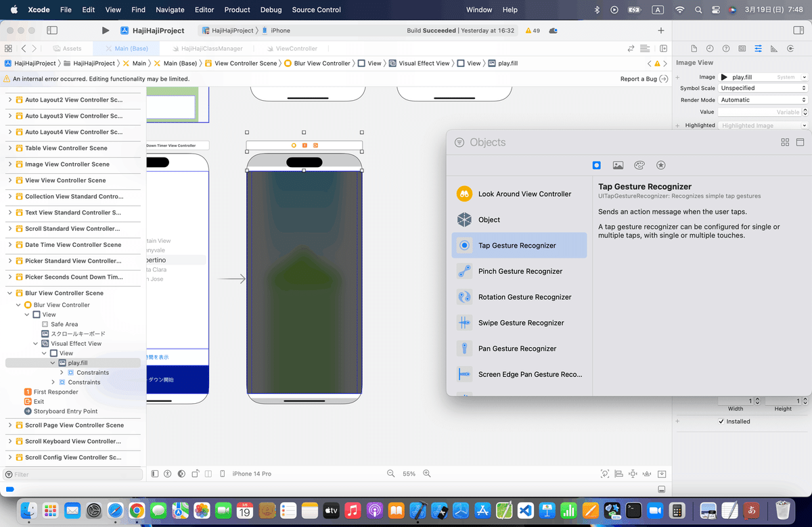The width and height of the screenshot is (812, 527).
Task: Open the Library with the plus button
Action: [661, 30]
